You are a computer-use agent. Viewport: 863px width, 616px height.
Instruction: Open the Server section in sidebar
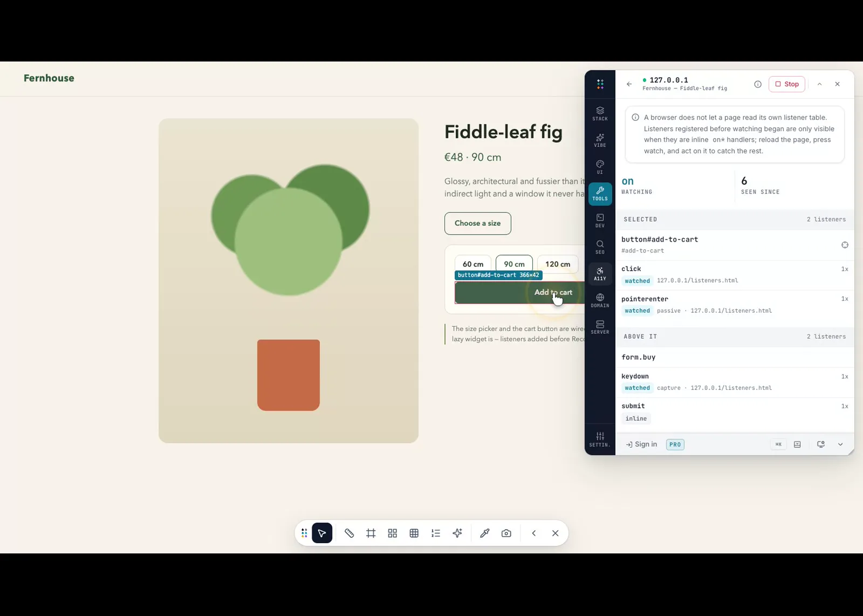[600, 327]
